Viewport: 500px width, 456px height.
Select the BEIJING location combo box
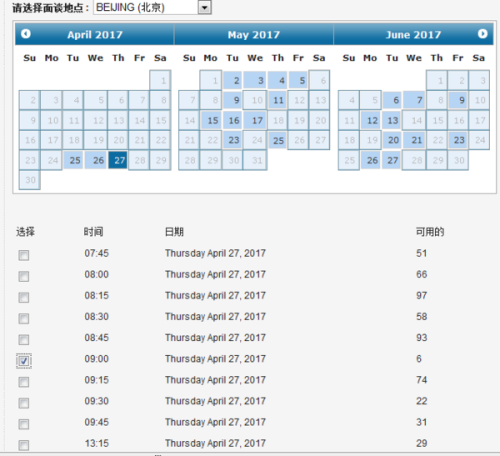click(x=152, y=7)
